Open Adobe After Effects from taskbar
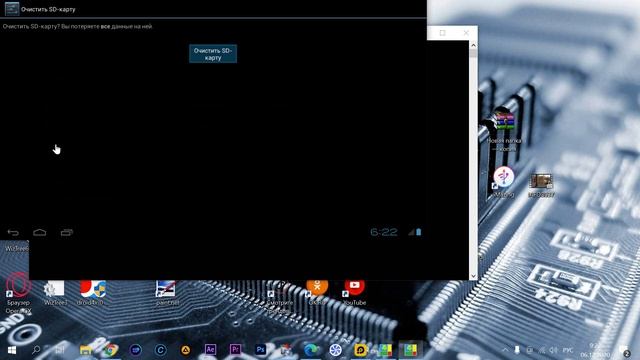The height and width of the screenshot is (360, 640). pos(210,350)
